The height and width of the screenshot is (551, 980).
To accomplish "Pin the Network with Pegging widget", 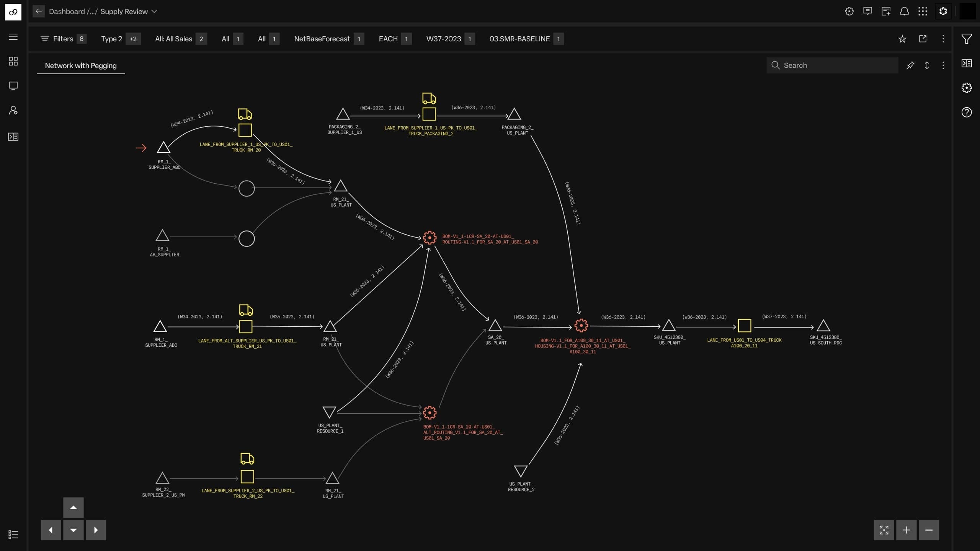I will point(910,65).
